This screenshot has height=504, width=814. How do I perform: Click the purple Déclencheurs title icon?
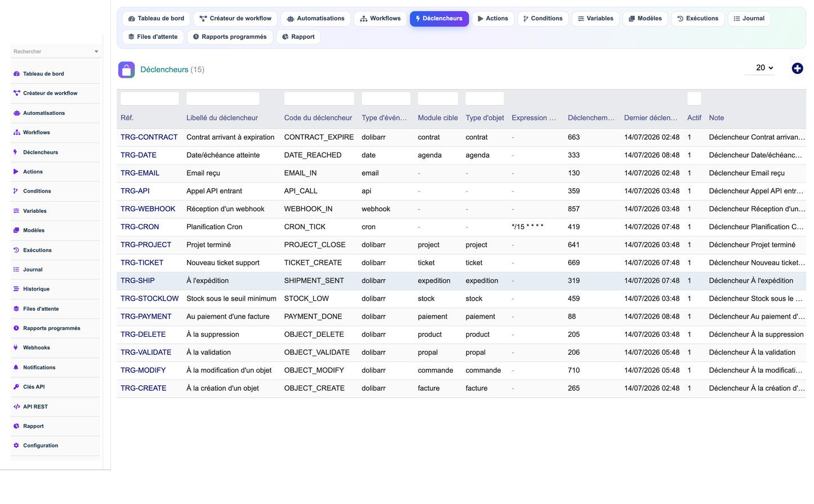click(x=126, y=70)
